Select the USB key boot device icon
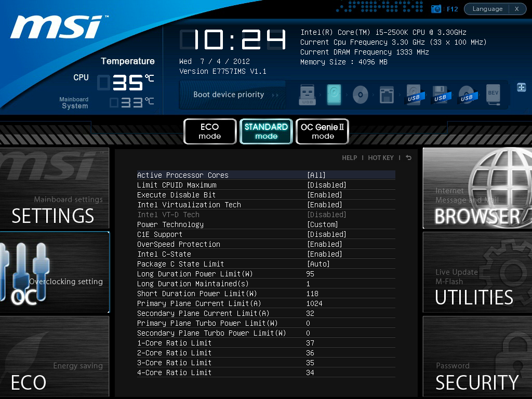532x399 pixels. tap(308, 95)
